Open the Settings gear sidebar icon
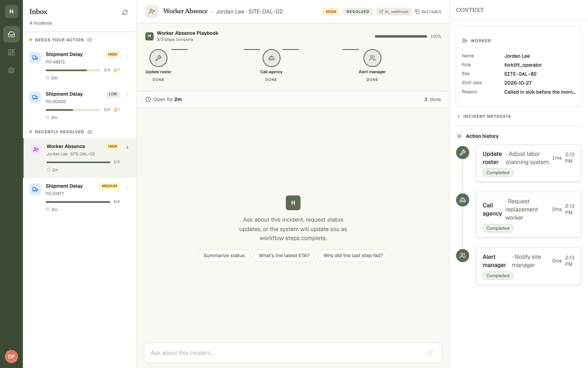Viewport: 588px width, 368px height. click(11, 70)
